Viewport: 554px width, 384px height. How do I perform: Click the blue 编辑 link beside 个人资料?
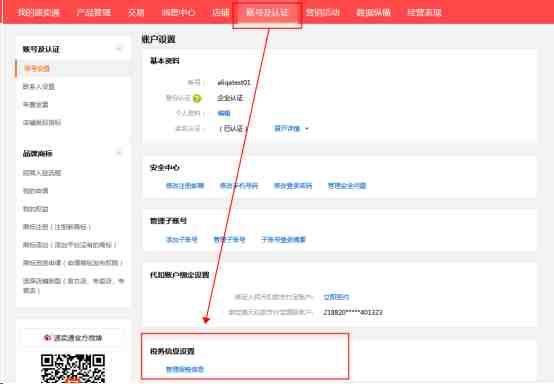pyautogui.click(x=224, y=113)
